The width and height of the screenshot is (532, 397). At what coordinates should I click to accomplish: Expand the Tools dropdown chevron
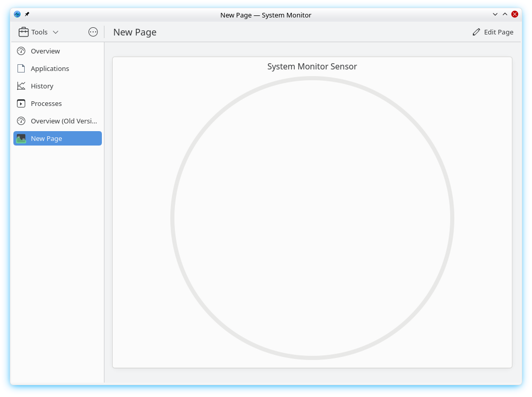(x=56, y=32)
